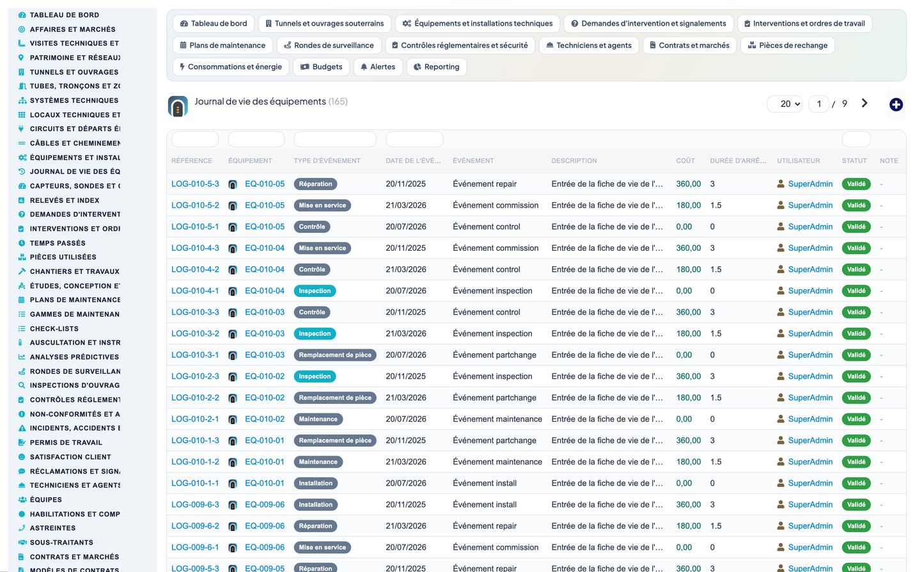Click the Validé status badge on LOG-010-2-1
924x572 pixels.
[x=856, y=419]
